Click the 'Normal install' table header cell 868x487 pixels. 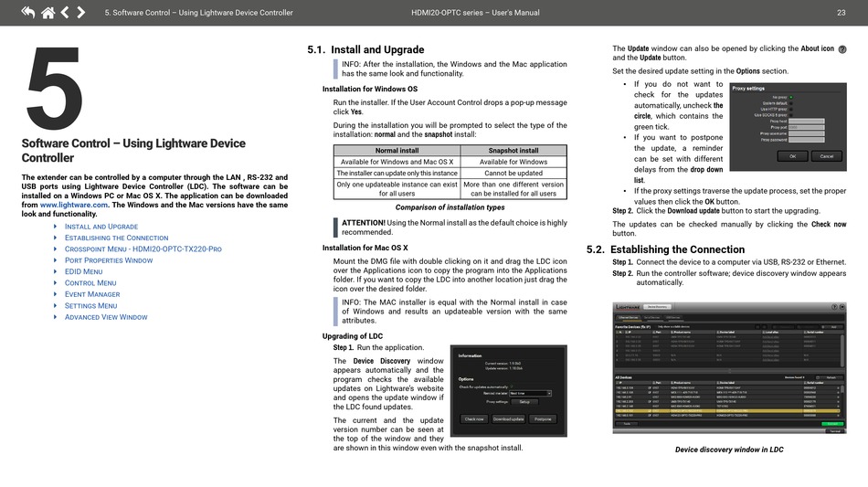coord(397,151)
